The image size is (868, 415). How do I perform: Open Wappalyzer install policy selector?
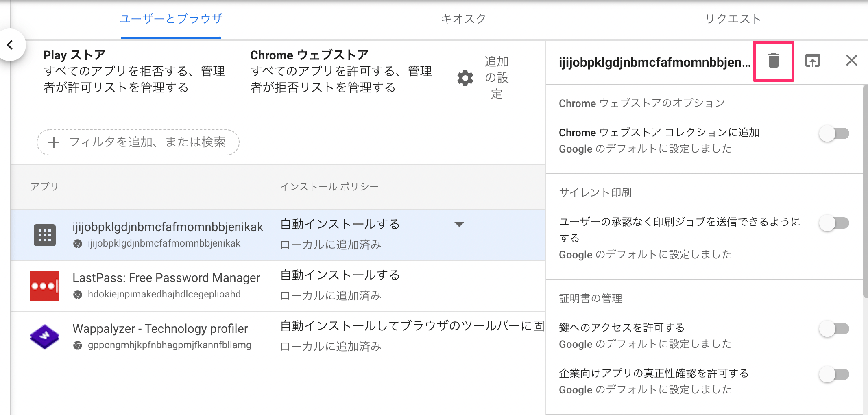point(412,326)
